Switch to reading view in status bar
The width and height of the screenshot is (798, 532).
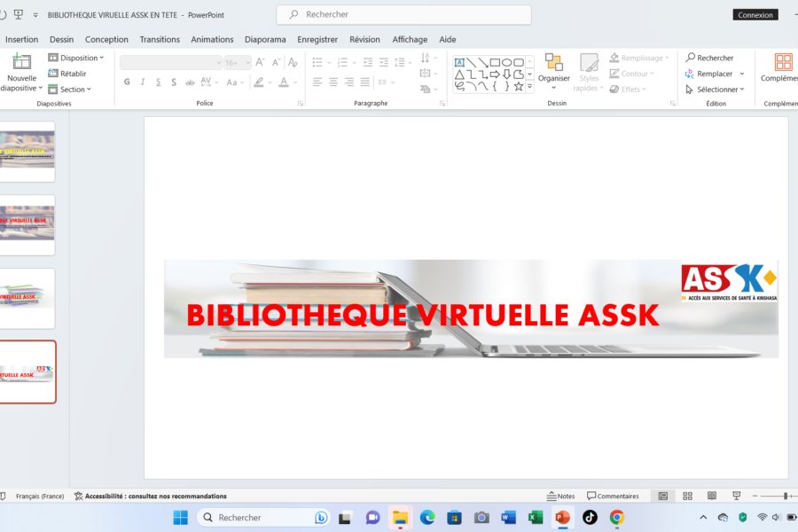point(712,496)
